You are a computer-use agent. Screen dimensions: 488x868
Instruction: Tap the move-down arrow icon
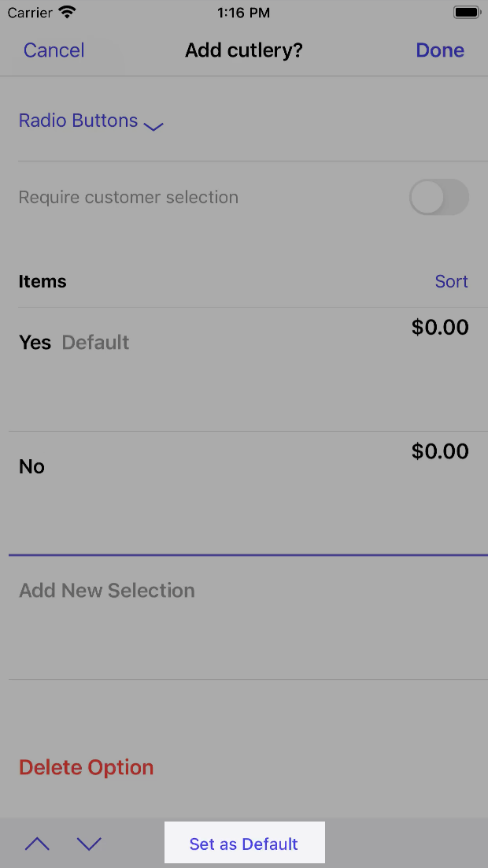89,843
